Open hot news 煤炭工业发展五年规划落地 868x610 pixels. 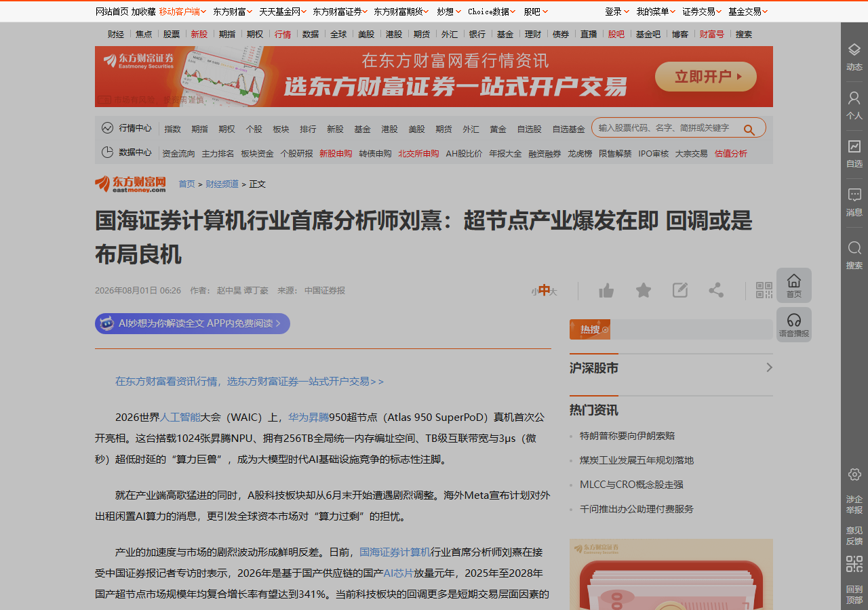[637, 460]
